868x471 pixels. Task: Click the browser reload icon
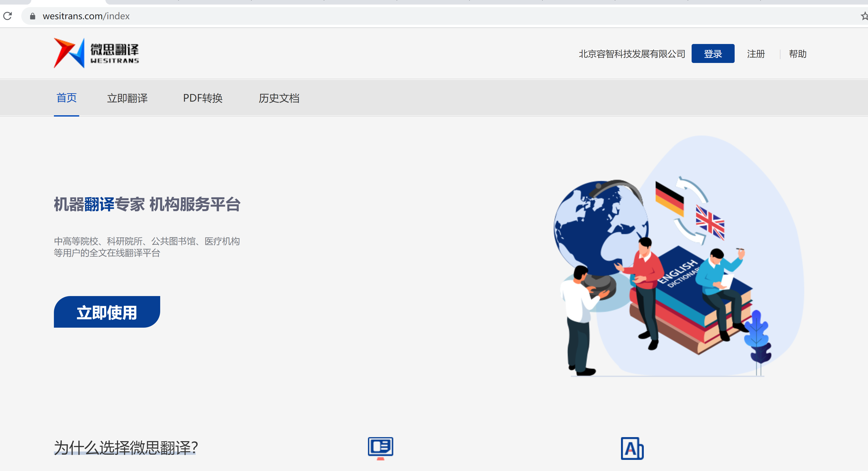(x=8, y=16)
